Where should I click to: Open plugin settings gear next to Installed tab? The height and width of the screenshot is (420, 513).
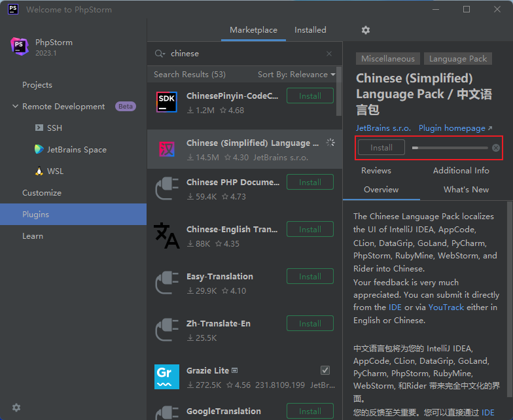coord(365,30)
